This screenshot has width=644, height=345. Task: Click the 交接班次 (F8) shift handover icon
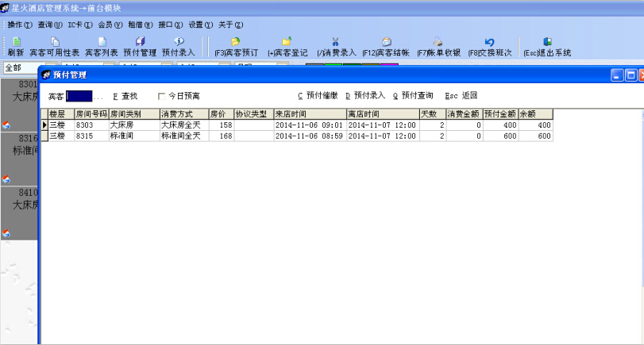(490, 46)
